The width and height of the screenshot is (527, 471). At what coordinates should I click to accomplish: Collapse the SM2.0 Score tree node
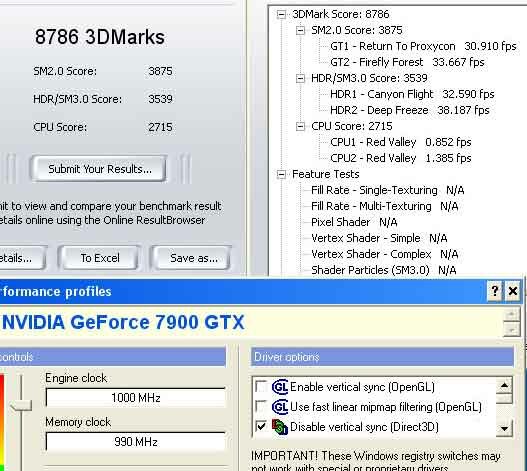(x=300, y=31)
